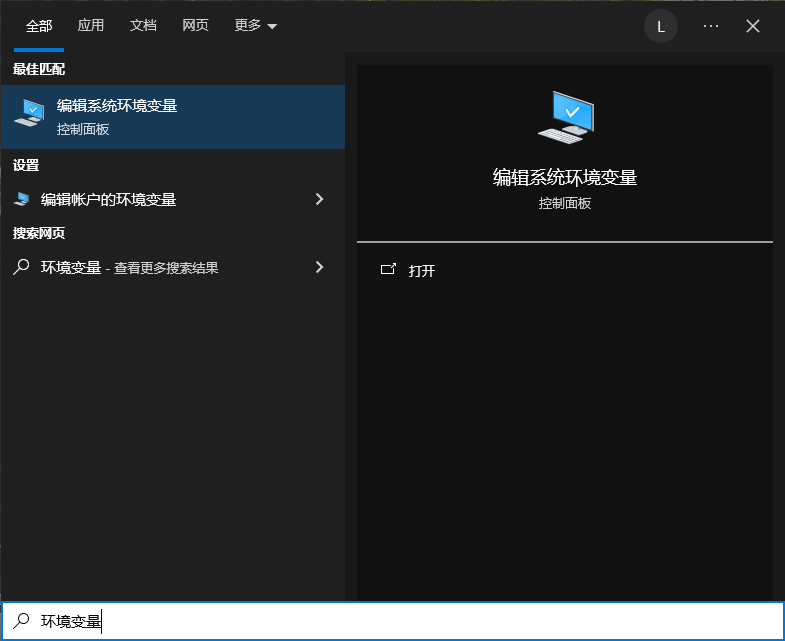785x641 pixels.
Task: Click the computer icon beside 编辑系统环境变量 result
Action: [29, 113]
